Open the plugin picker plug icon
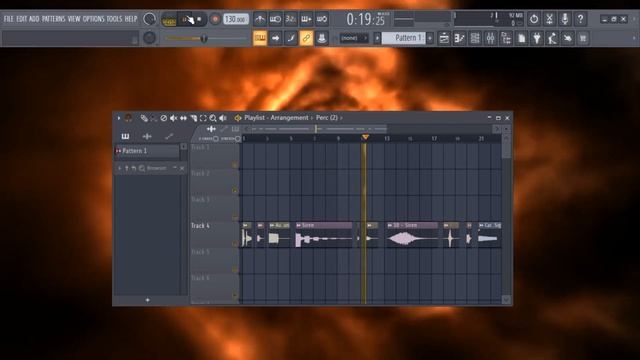Viewport: 640px width, 360px height. tap(537, 38)
